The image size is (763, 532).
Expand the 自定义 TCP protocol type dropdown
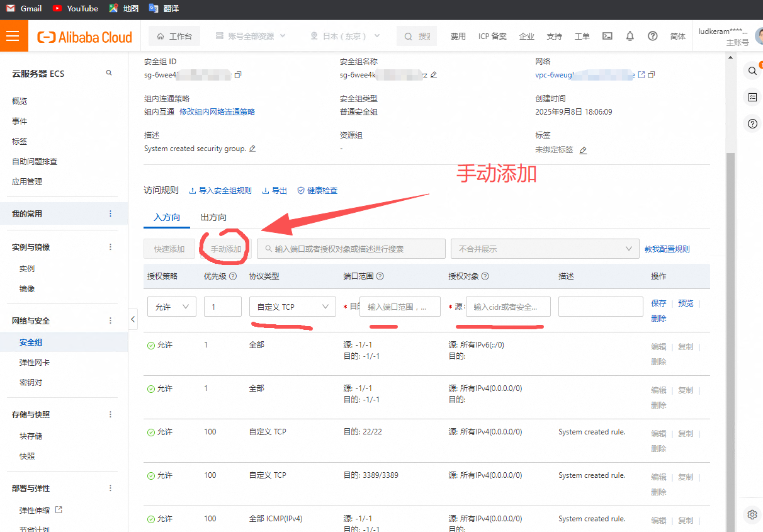pos(292,307)
